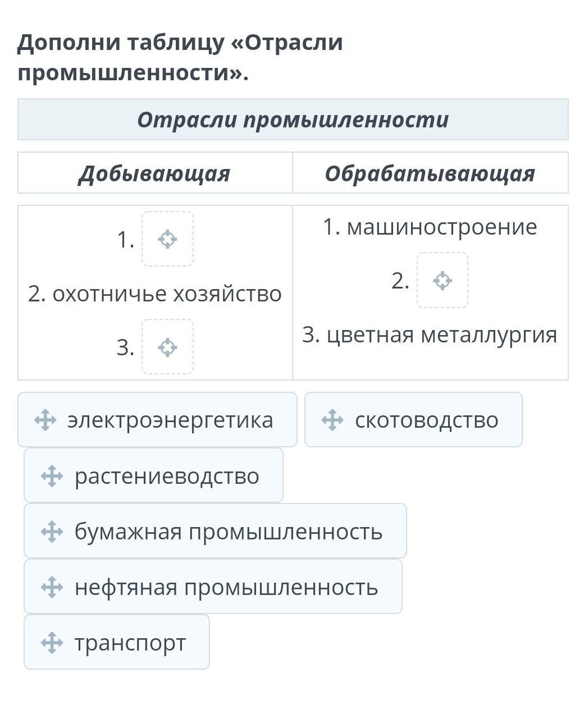This screenshot has width=584, height=728.
Task: Click the Добывающая column header
Action: click(155, 173)
